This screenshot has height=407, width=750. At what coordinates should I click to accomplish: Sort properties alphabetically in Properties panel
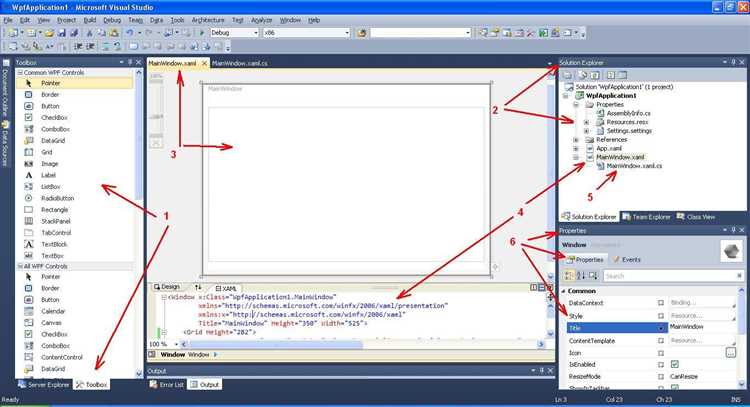click(x=581, y=275)
